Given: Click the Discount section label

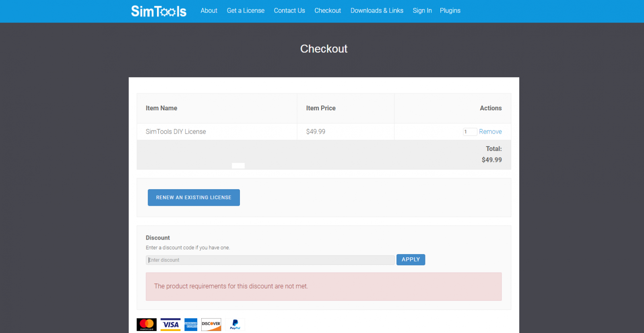Looking at the screenshot, I should click(158, 238).
